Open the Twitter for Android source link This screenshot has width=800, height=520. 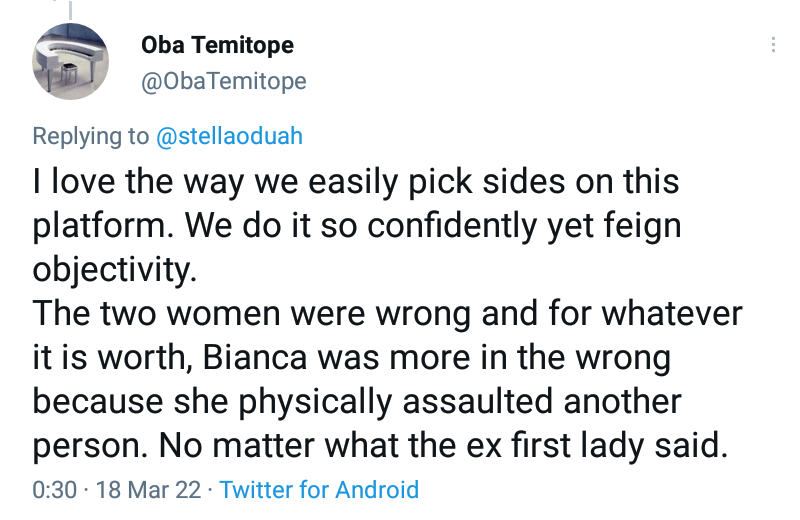[x=318, y=490]
